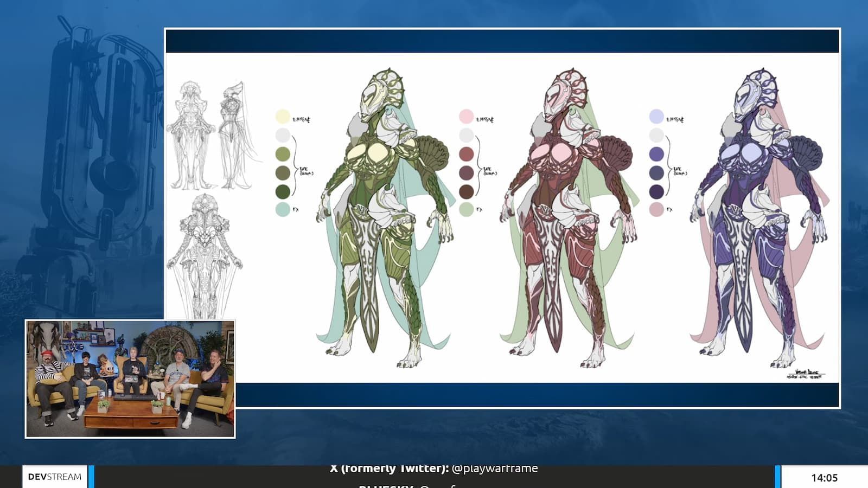Click the artist signature at bottom right of artwork
The image size is (868, 488).
click(805, 374)
